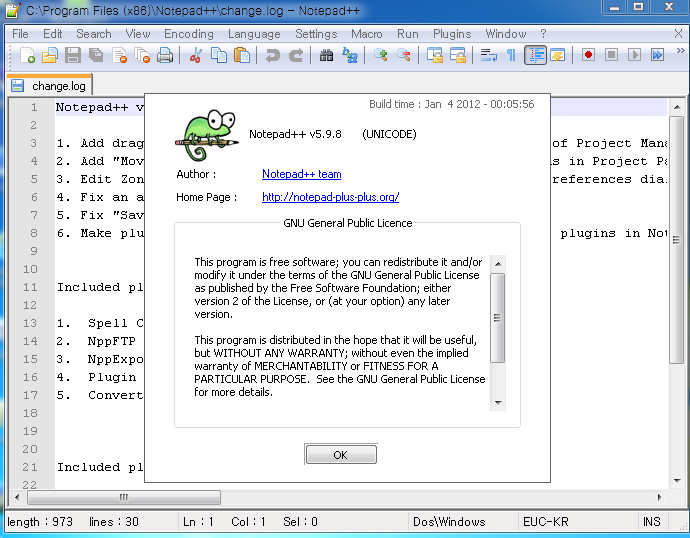Click OK to close About dialog

340,454
